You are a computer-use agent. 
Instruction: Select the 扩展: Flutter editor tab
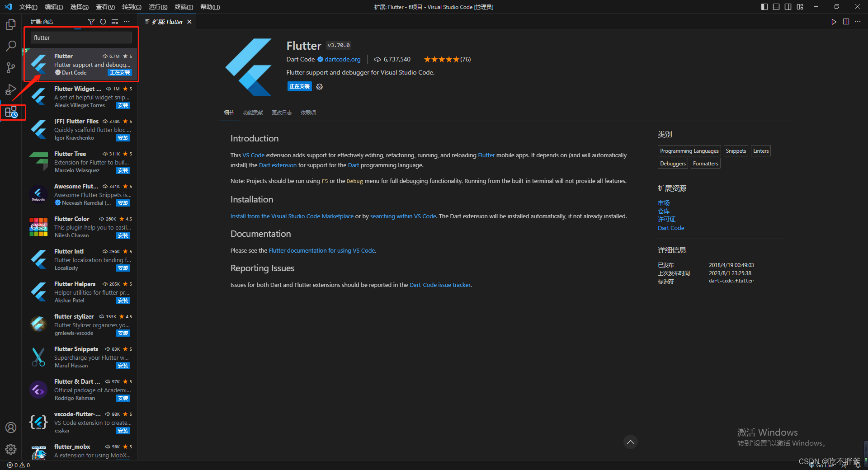[167, 22]
